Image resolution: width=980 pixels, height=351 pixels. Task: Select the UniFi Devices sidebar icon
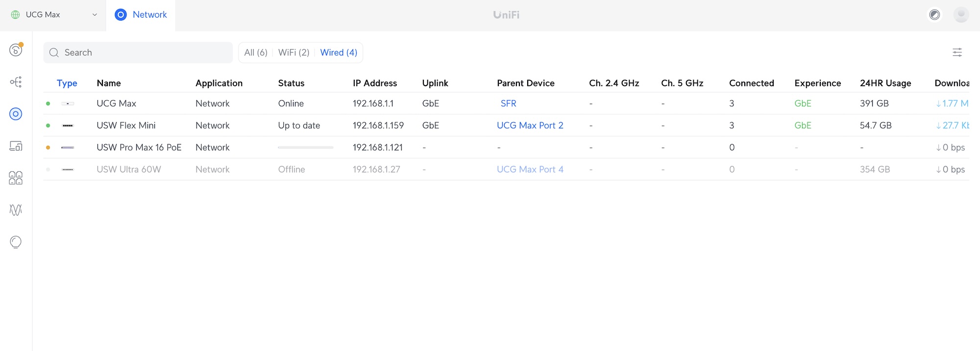click(x=16, y=114)
